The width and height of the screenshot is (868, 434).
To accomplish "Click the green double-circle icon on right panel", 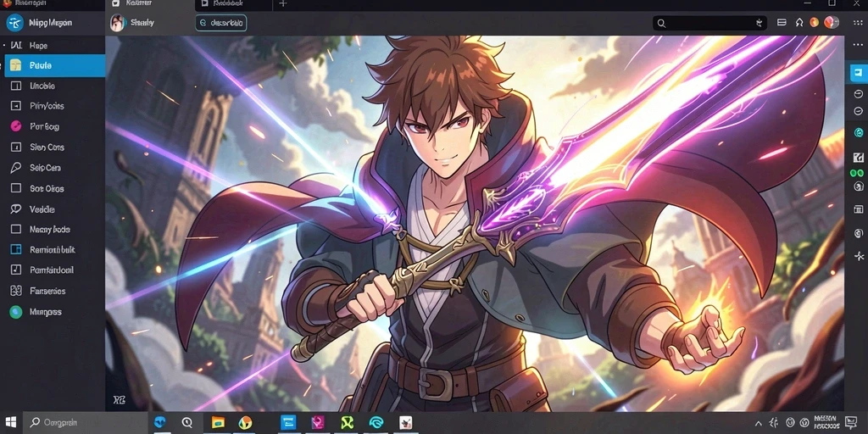I will pos(857,173).
